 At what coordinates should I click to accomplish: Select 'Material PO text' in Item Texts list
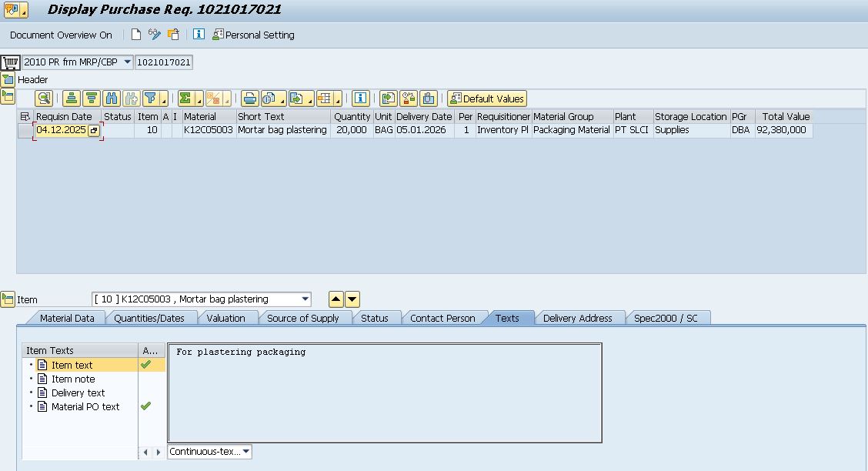coord(85,406)
